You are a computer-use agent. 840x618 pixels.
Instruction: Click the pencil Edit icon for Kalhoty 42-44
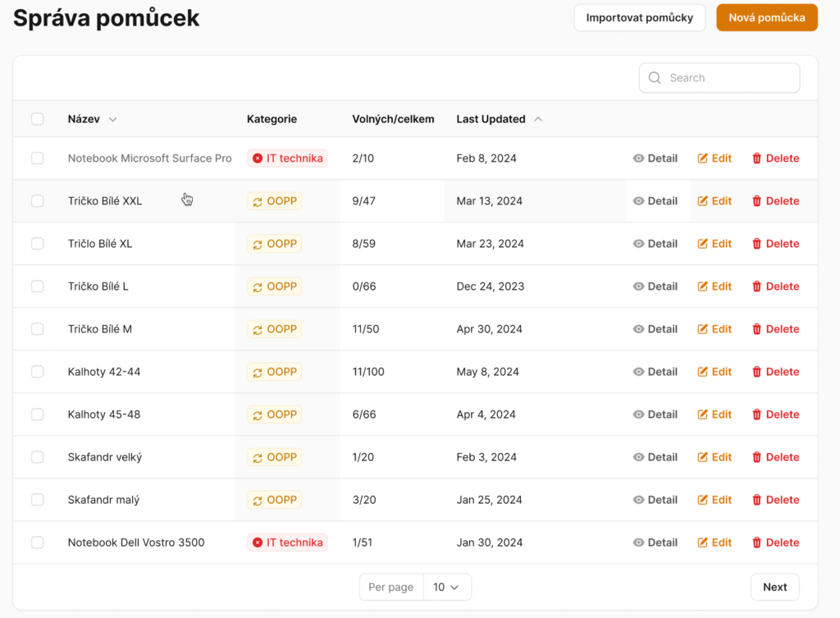[702, 372]
